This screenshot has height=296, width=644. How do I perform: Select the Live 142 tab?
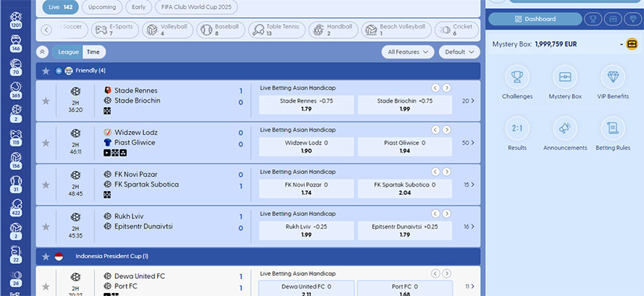pyautogui.click(x=61, y=7)
